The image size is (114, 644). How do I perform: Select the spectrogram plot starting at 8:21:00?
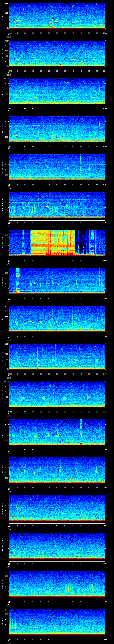pos(57,280)
